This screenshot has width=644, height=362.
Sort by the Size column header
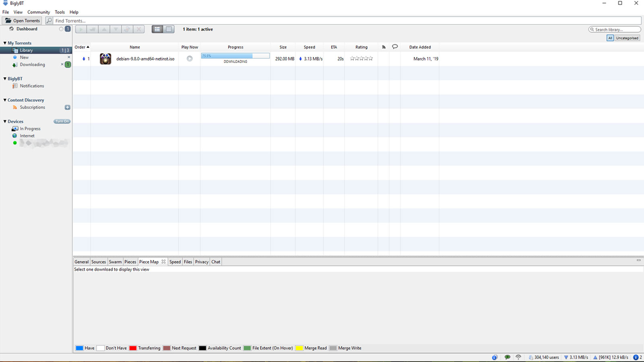click(x=283, y=47)
